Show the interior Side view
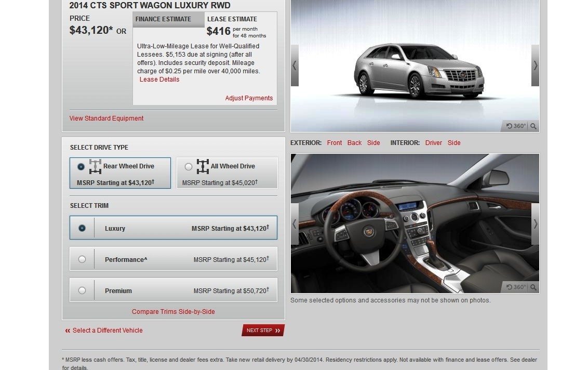The width and height of the screenshot is (588, 370). (454, 143)
